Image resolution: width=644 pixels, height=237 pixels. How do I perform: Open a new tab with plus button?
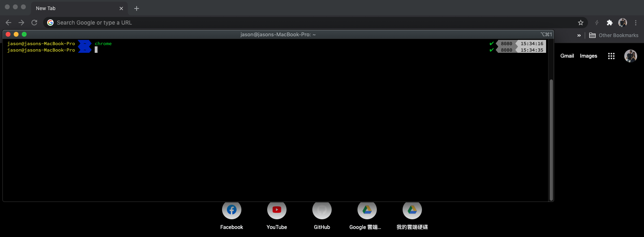[137, 8]
